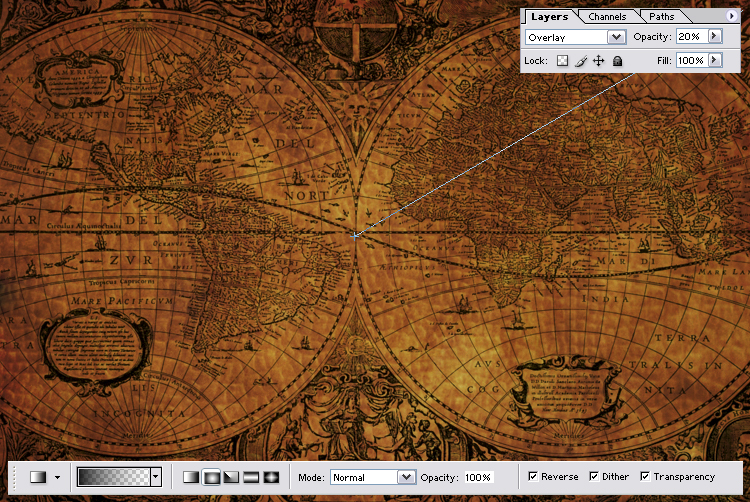Select the Linear Gradient style icon
The height and width of the screenshot is (502, 750).
pos(192,477)
